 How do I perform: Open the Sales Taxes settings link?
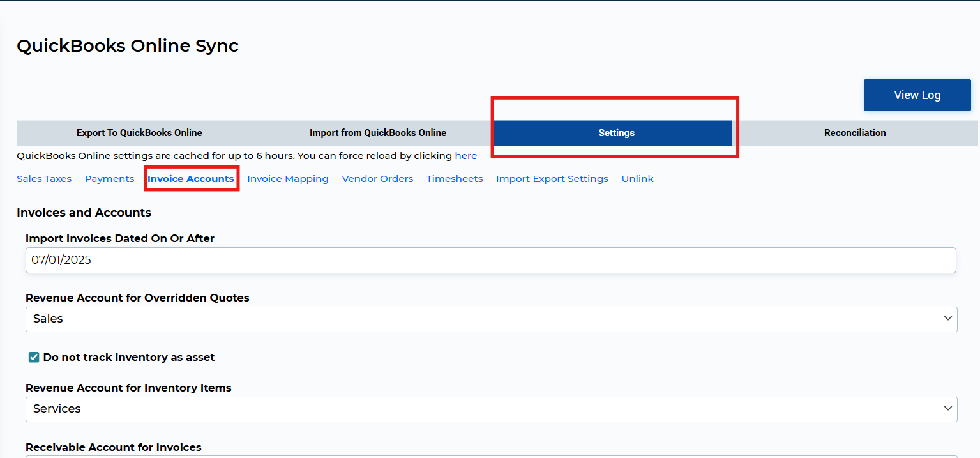tap(44, 179)
